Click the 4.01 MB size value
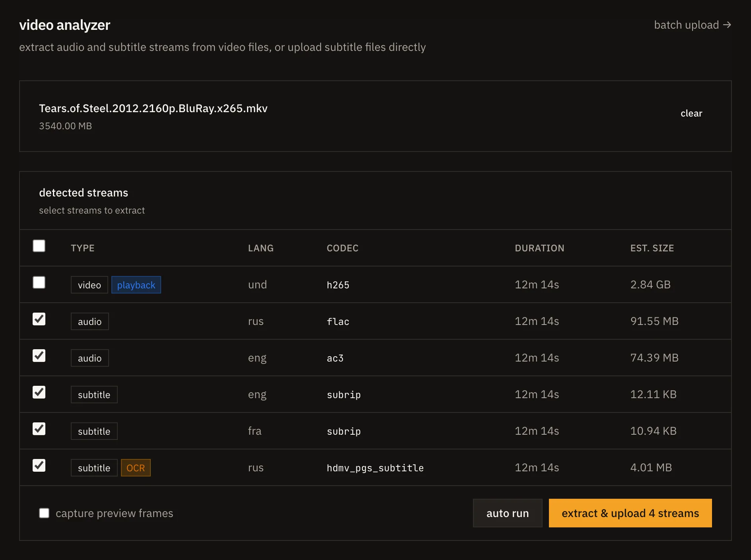This screenshot has width=751, height=560. pos(651,467)
